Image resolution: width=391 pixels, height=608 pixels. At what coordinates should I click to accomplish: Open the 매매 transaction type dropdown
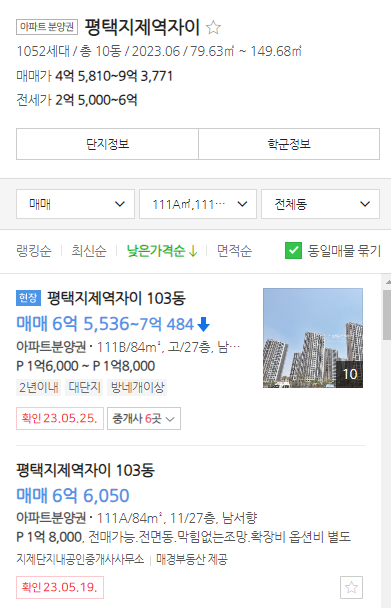[x=75, y=204]
